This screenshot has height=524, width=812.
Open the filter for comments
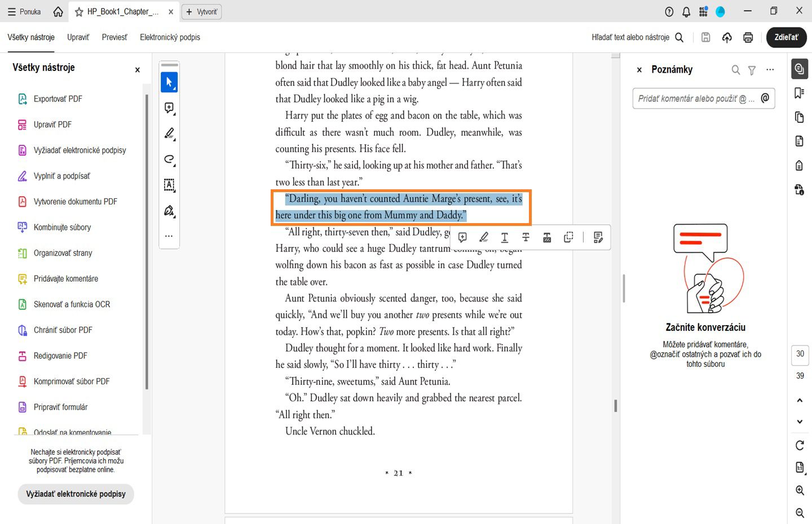tap(752, 69)
